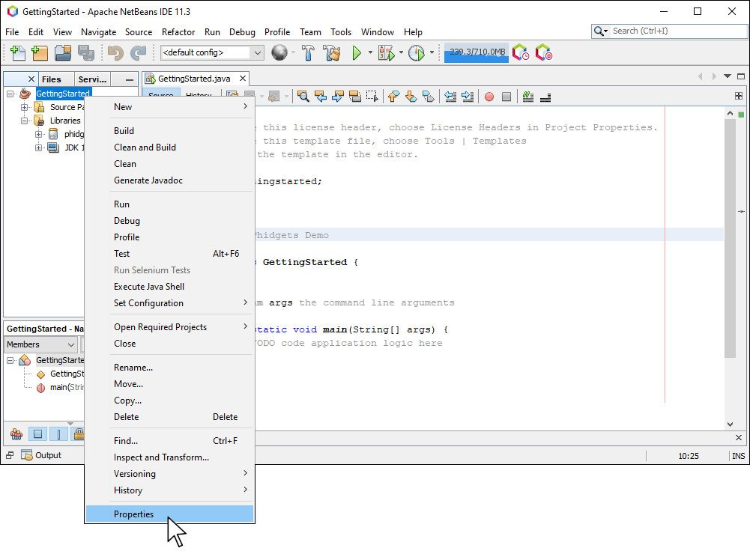The image size is (750, 560).
Task: Toggle Show Inherited Members in Navigator
Action: coord(16,434)
